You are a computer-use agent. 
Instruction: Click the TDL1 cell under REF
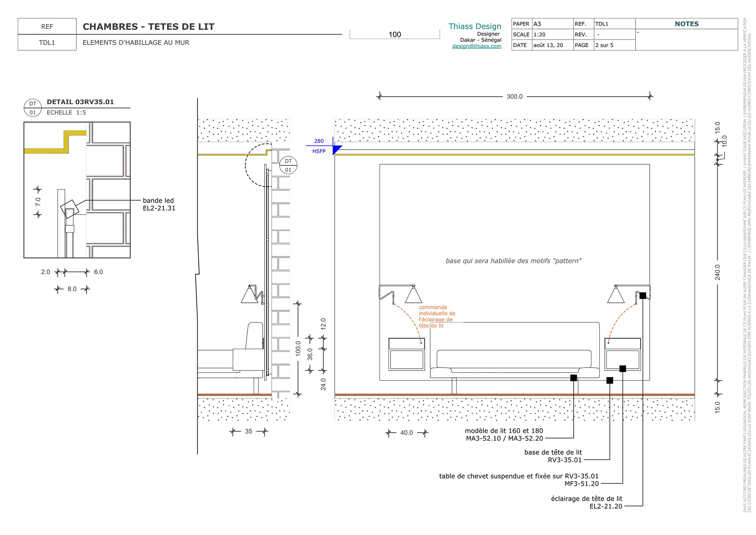click(47, 43)
